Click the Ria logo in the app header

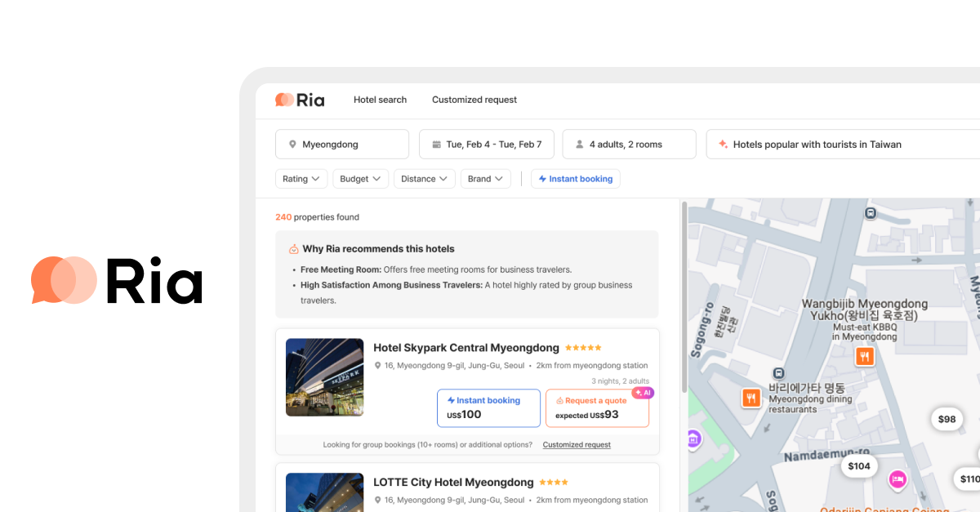click(300, 100)
